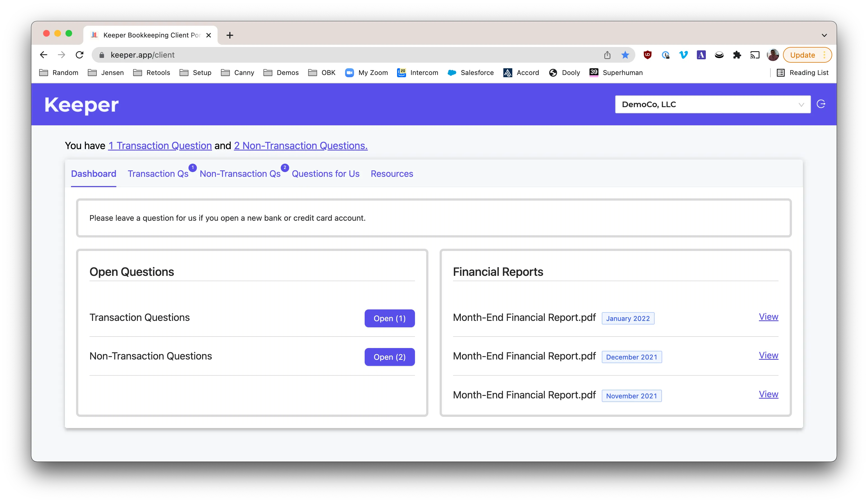Click the cast media icon
The height and width of the screenshot is (503, 868).
click(x=755, y=55)
